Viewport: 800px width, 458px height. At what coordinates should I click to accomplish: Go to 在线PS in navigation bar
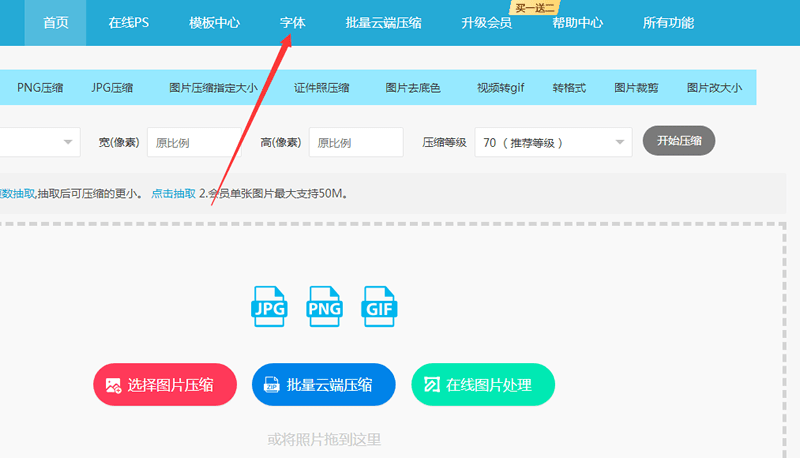[128, 22]
